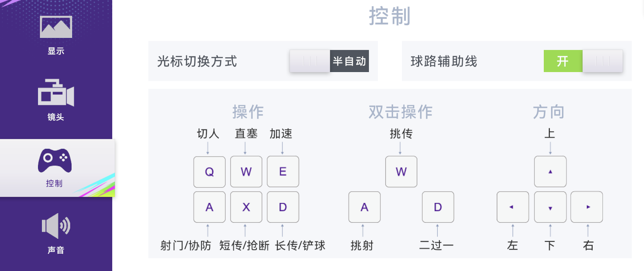The image size is (644, 271).
Task: Click the 双击操作 section heading
Action: coord(401,112)
